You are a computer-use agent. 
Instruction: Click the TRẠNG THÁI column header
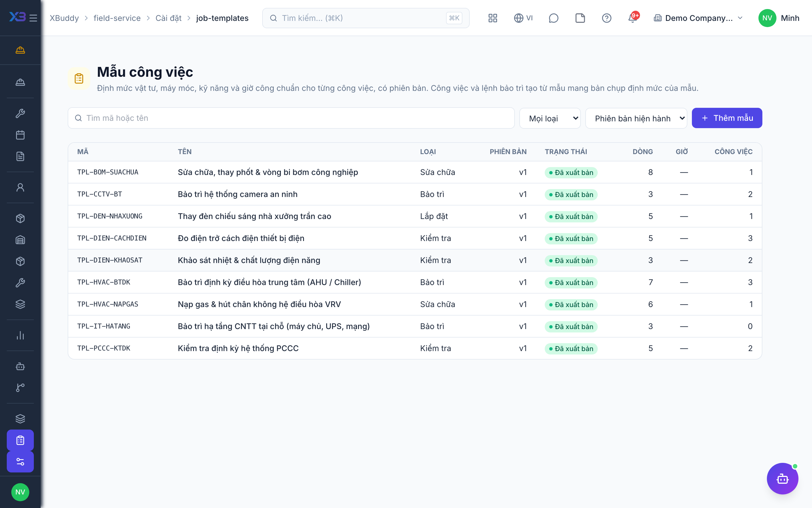point(566,152)
